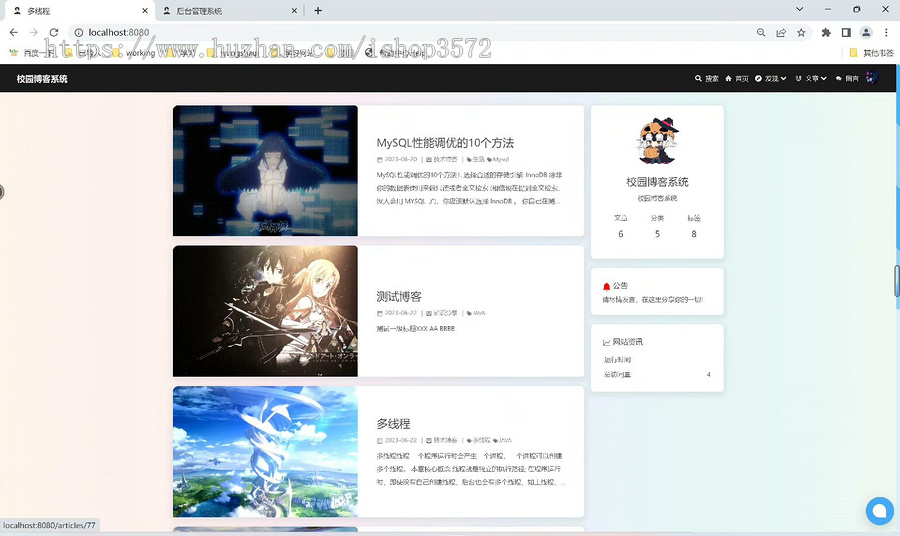Go to 首页 home in the navbar
900x536 pixels.
point(737,79)
